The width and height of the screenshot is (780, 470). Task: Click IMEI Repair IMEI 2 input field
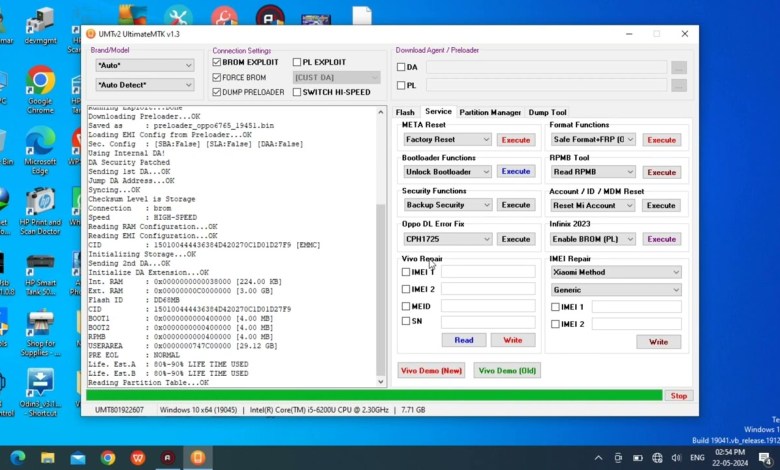pyautogui.click(x=636, y=324)
